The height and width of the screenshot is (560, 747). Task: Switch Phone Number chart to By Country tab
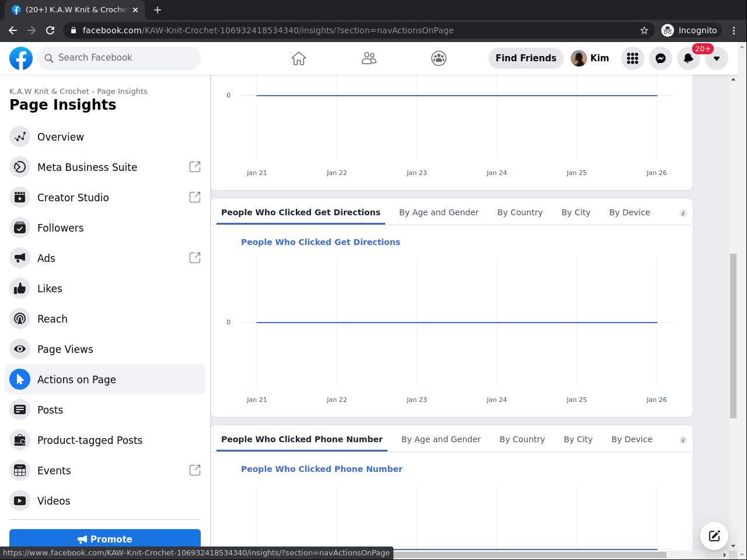click(x=522, y=439)
